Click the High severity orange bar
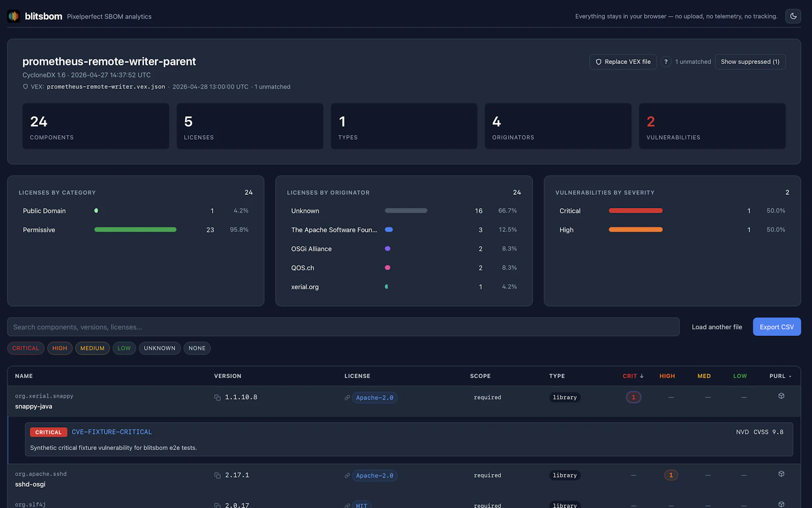This screenshot has width=812, height=508. (635, 229)
